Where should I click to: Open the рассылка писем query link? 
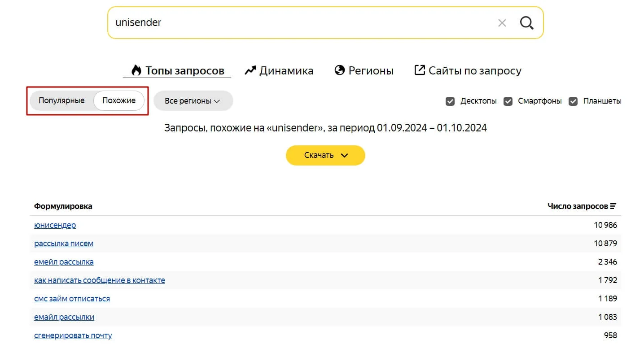pyautogui.click(x=64, y=244)
